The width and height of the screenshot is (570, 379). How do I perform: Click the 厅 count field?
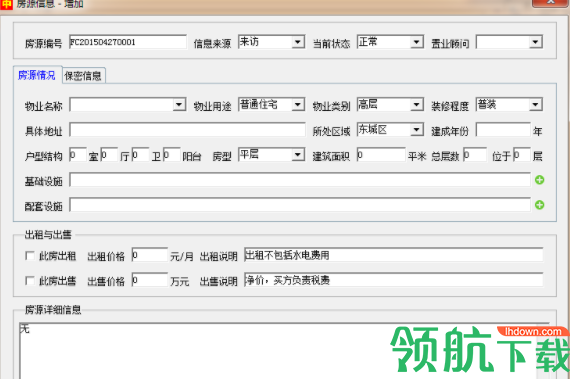tap(109, 155)
